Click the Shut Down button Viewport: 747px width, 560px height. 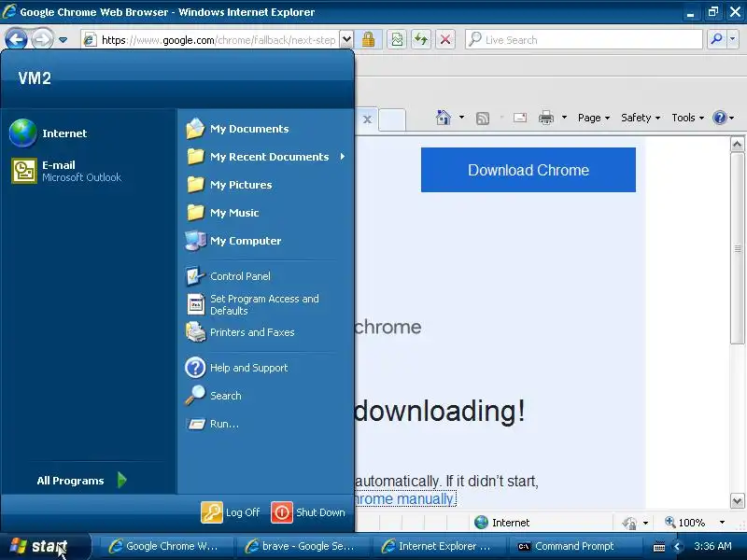308,512
